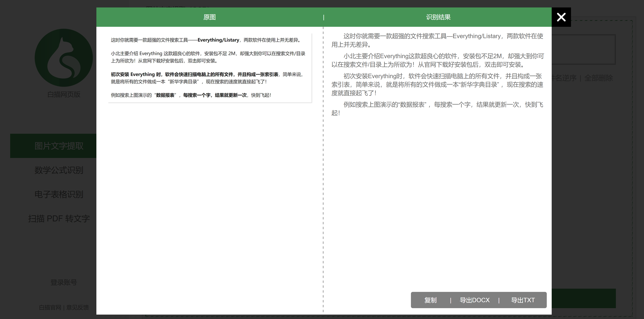This screenshot has height=319, width=644.
Task: Click 登录账号 to sign in
Action: 64,282
